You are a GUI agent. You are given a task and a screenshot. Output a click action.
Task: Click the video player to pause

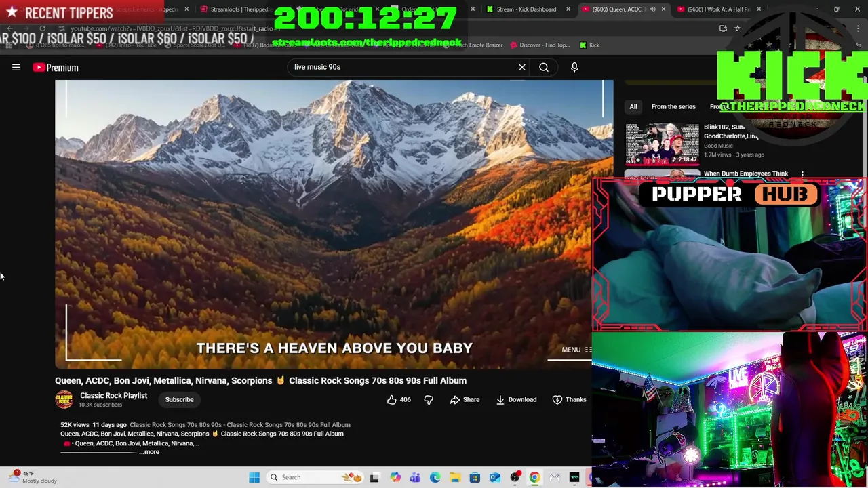coord(334,224)
